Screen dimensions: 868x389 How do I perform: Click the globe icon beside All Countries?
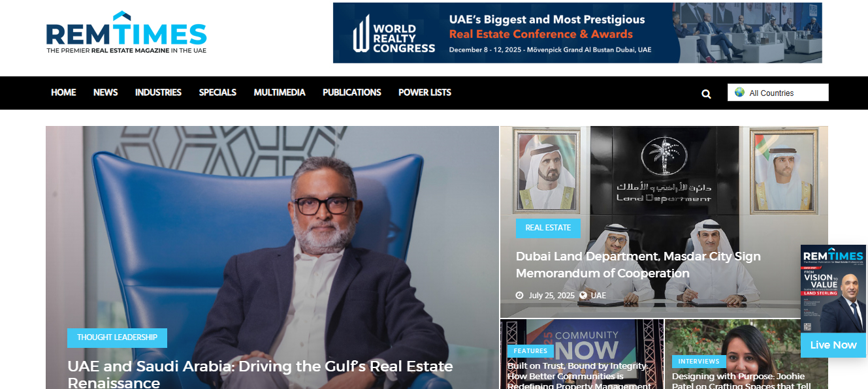pos(739,93)
